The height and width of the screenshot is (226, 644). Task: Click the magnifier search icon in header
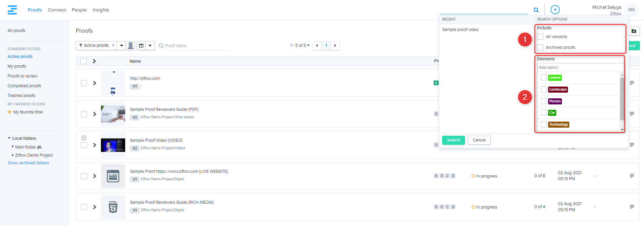click(x=536, y=10)
